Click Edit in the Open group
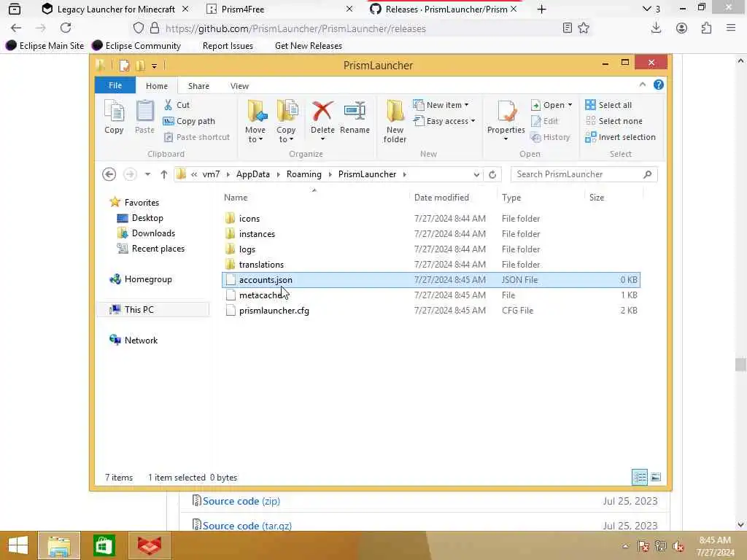Screen dimensions: 747x560 tap(544, 121)
